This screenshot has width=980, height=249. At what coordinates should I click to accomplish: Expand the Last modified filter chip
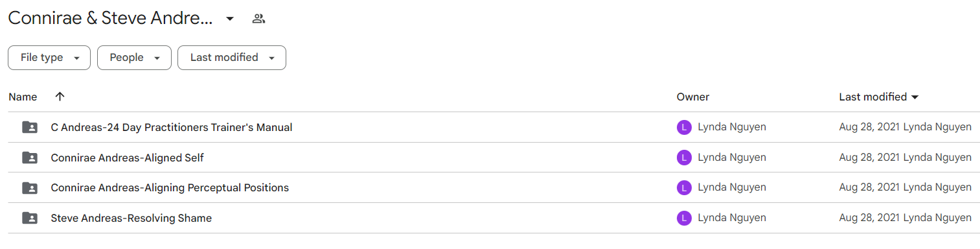pos(232,58)
